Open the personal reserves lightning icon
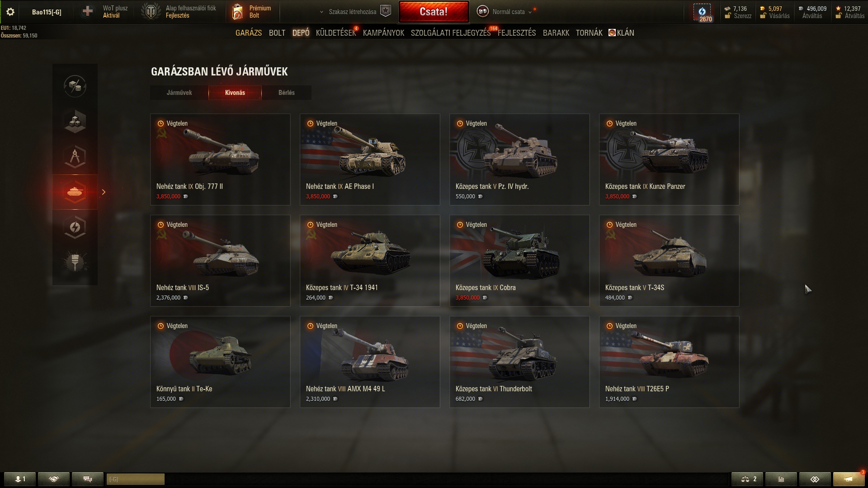868x488 pixels. (75, 227)
